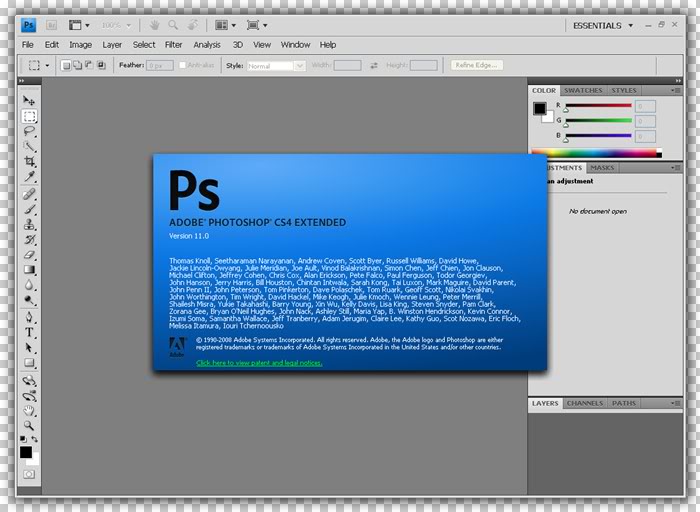Open the zoom level 100% dropdown
The image size is (700, 512).
tap(116, 25)
